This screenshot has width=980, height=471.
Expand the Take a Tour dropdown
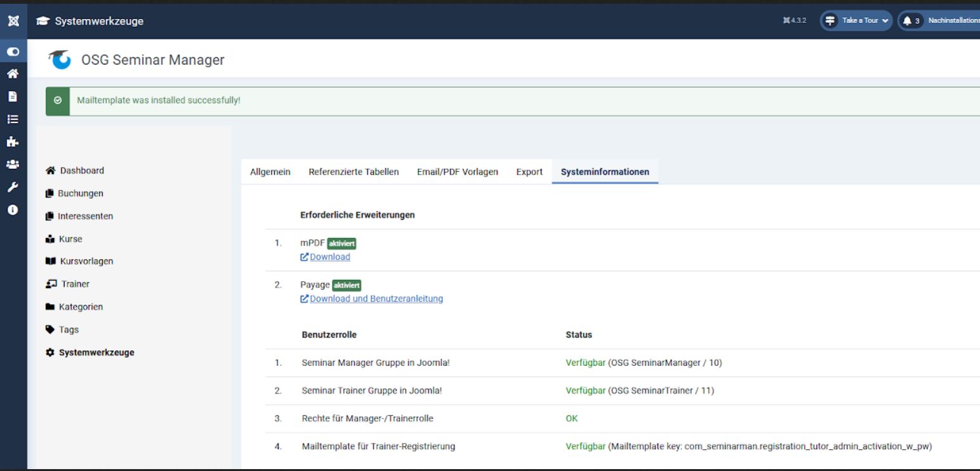[x=856, y=20]
